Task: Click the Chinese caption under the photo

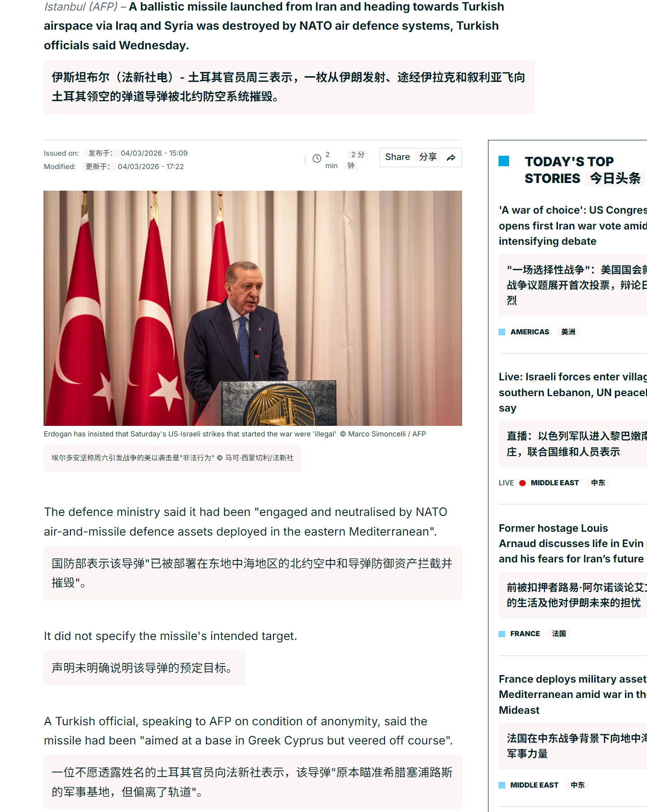Action: click(x=172, y=458)
